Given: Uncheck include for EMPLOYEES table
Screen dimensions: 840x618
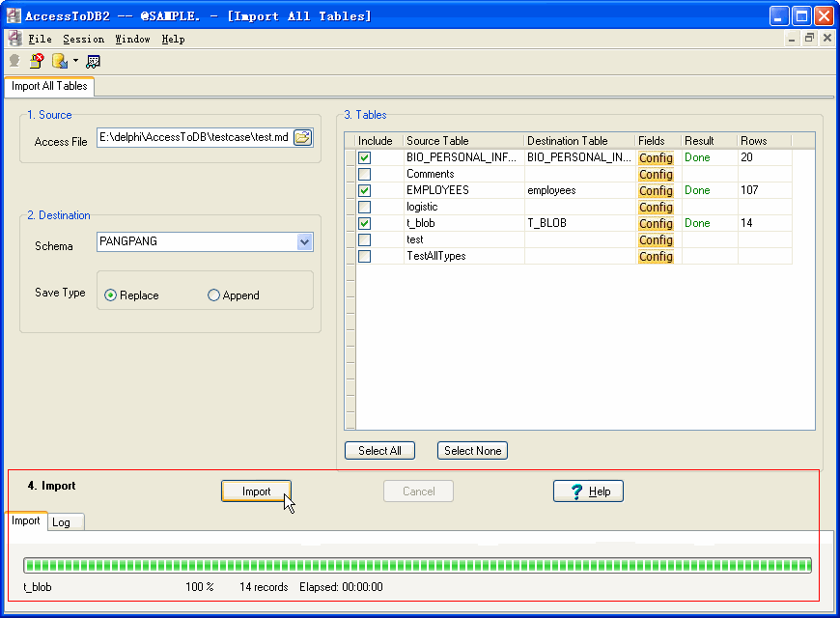Looking at the screenshot, I should 365,190.
